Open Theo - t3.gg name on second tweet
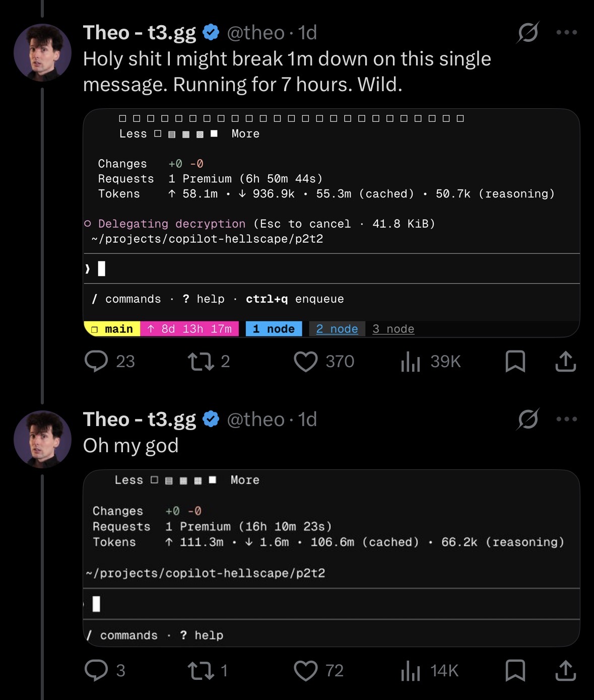Image resolution: width=594 pixels, height=700 pixels. pyautogui.click(x=140, y=419)
